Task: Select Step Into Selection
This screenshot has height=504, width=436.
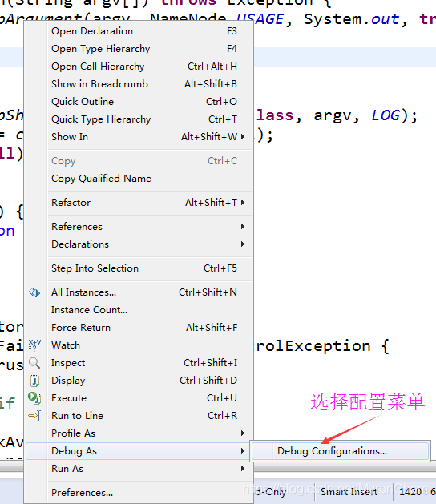Action: 139,268
